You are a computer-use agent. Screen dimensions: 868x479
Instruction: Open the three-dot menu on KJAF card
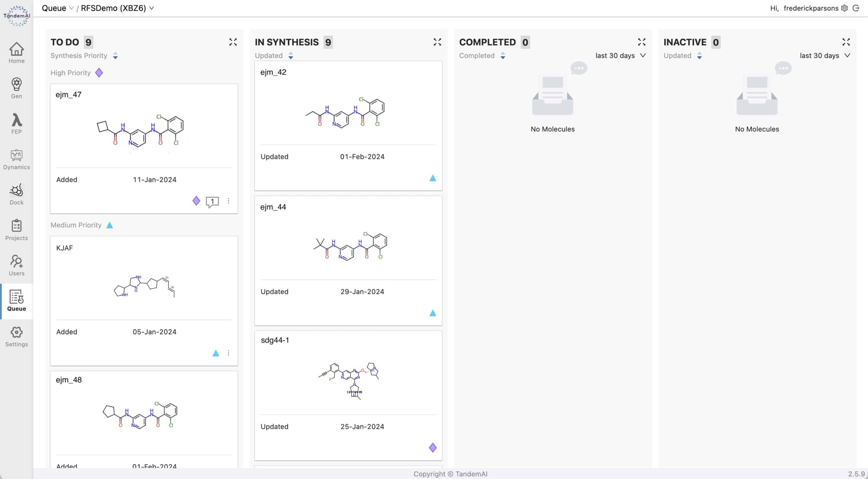[x=229, y=353]
